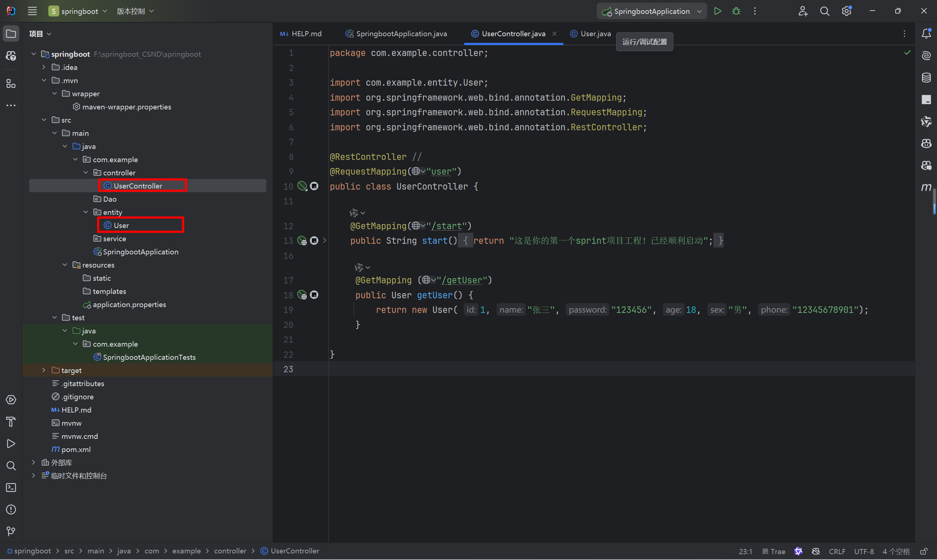Open the Database tool window
Screen dimensions: 937x560
coord(926,78)
